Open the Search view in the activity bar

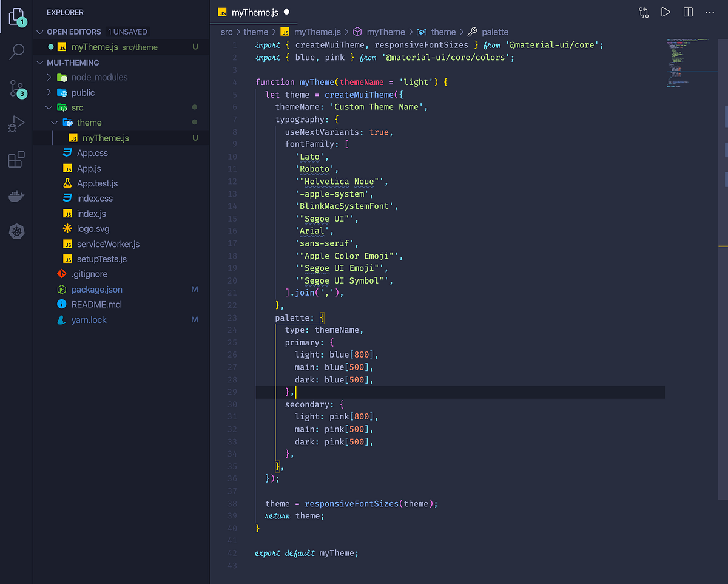click(16, 52)
